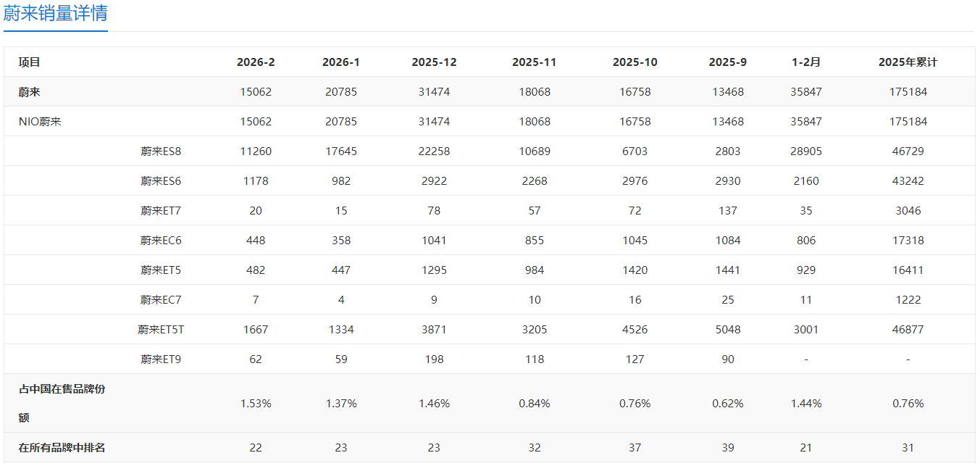The height and width of the screenshot is (466, 980).
Task: Click the 蔚来ET9 model link
Action: [161, 359]
